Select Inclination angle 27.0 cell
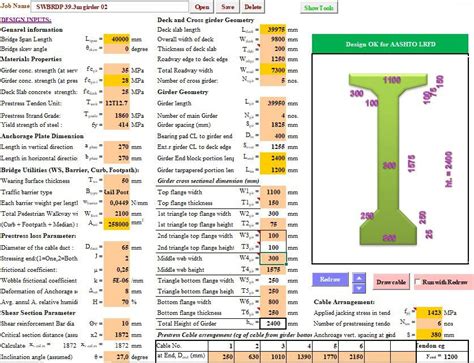 [x=116, y=357]
